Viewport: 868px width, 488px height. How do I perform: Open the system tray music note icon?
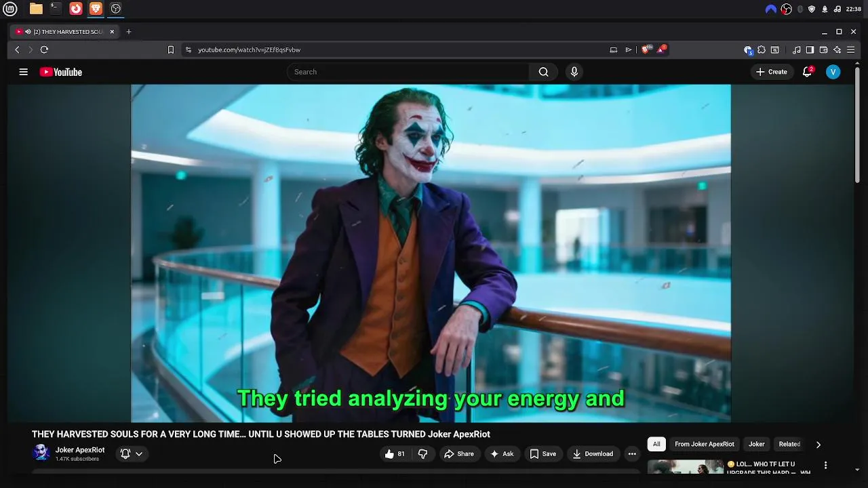click(837, 9)
